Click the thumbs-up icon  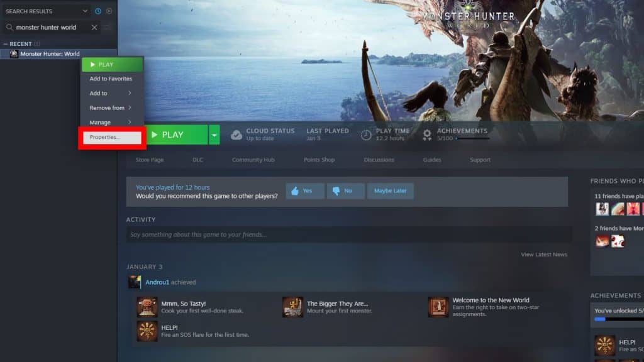point(295,191)
